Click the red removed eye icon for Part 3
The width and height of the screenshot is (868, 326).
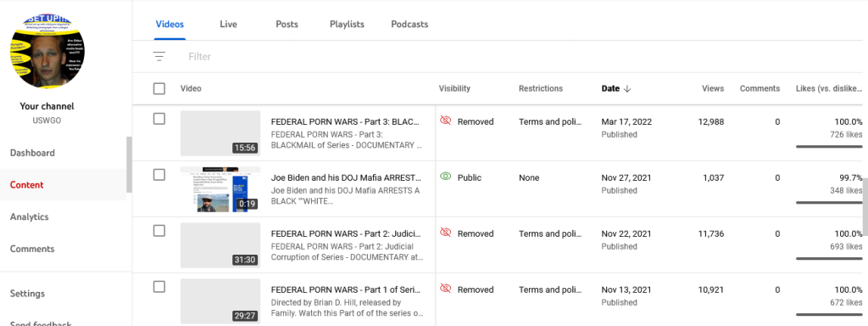click(446, 121)
